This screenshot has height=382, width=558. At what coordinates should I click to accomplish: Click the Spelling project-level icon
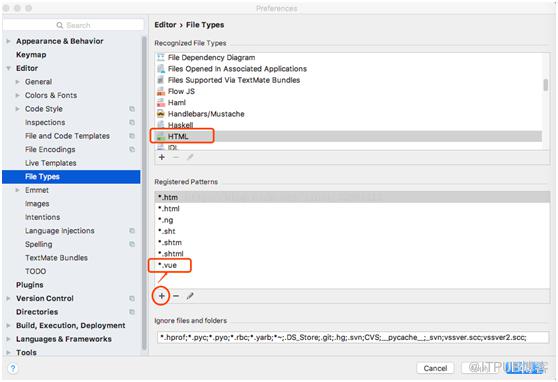coord(132,244)
